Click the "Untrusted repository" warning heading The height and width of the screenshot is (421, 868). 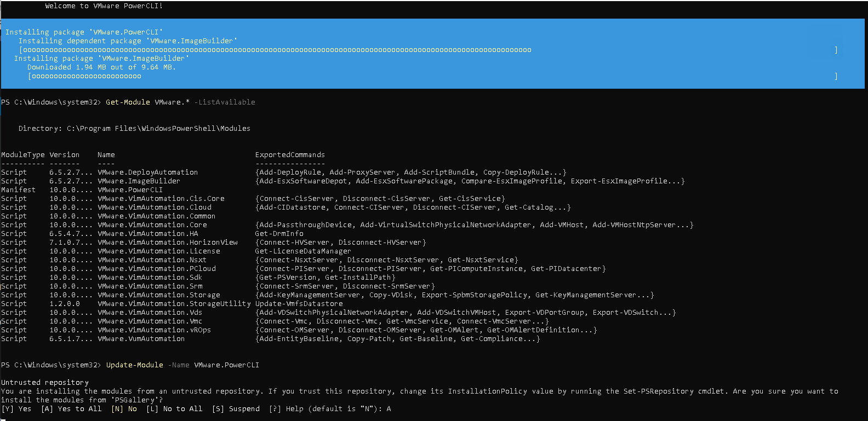point(45,383)
